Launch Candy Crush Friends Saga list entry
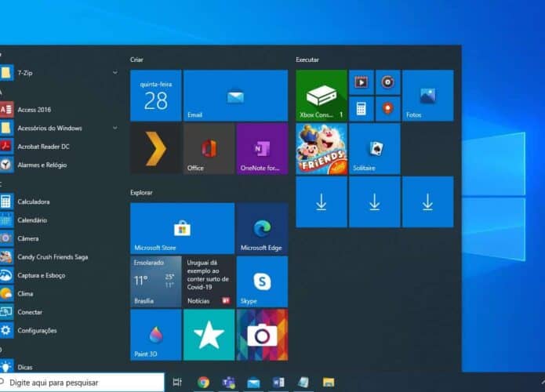Viewport: 545px width, 392px height. click(59, 257)
